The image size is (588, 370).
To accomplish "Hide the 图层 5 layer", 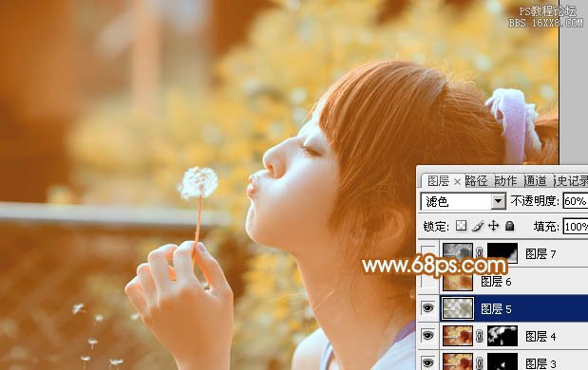I will pyautogui.click(x=428, y=308).
